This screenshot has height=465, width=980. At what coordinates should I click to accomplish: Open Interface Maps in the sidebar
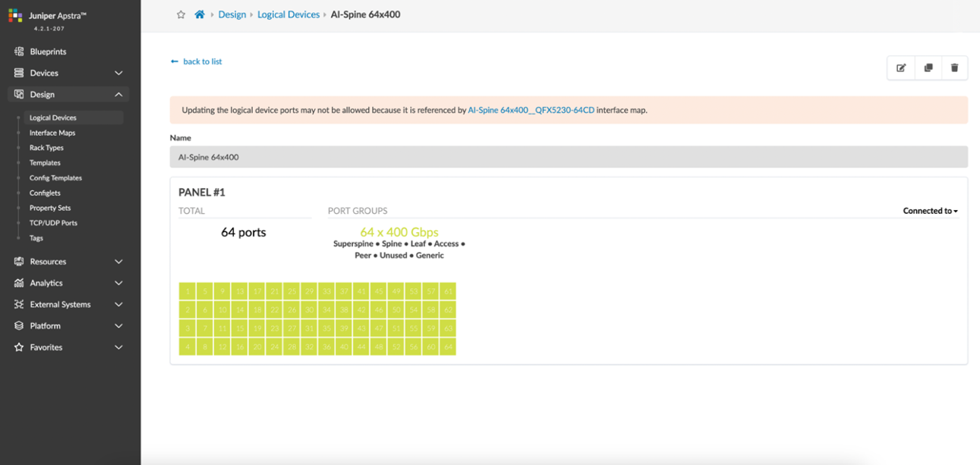click(x=52, y=133)
